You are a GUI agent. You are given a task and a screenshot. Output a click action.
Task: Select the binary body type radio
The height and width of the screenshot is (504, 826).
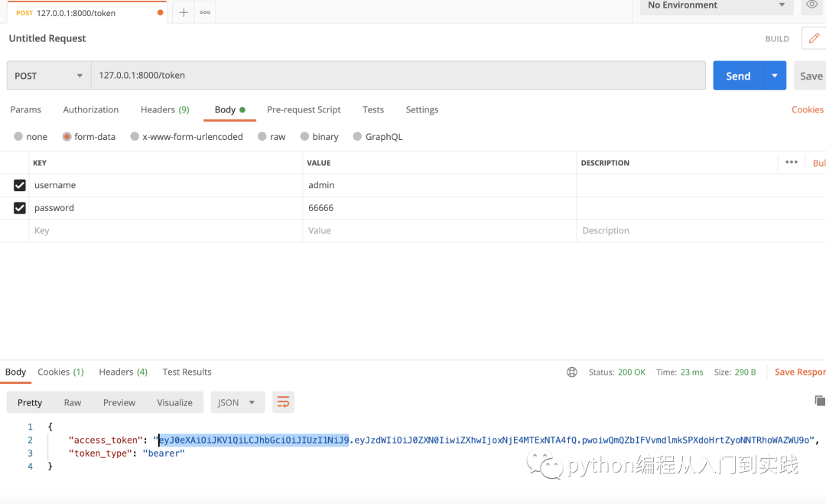click(304, 136)
